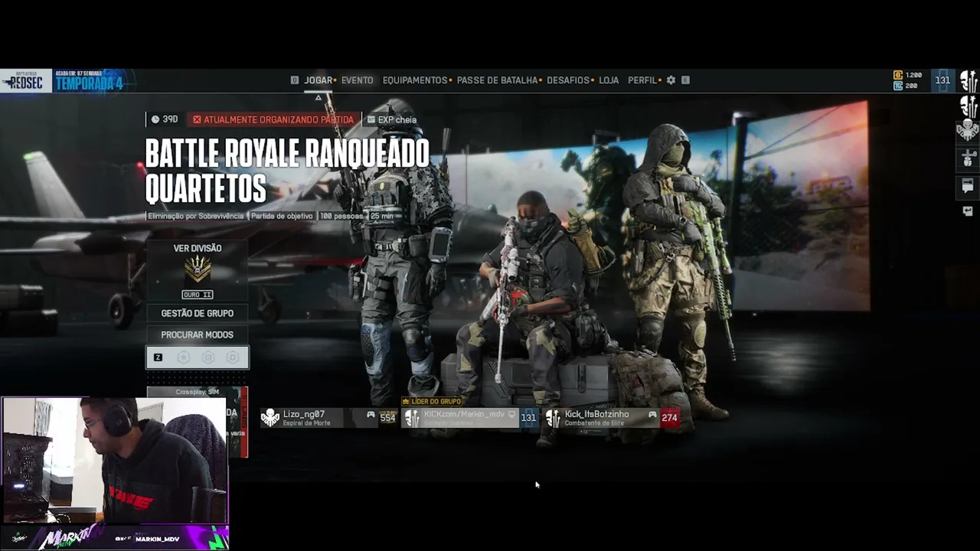Click the gold coin currency icon

(898, 75)
